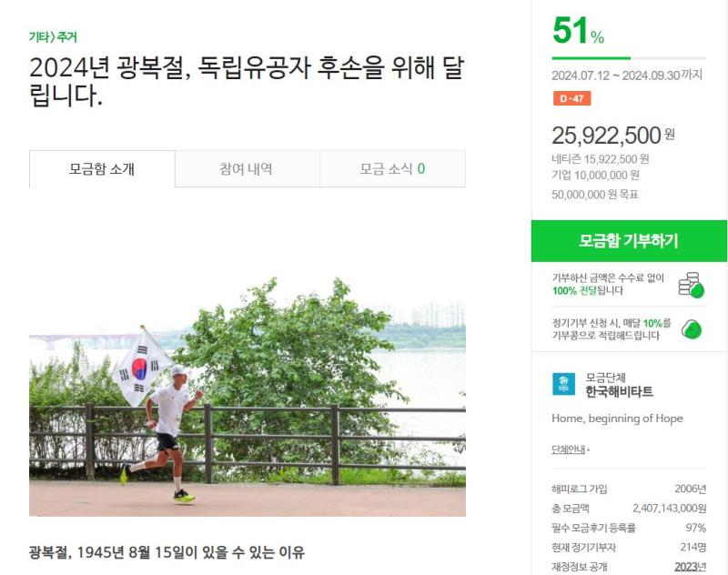Click the Habitat Korea organization logo icon
728x575 pixels.
pos(563,384)
